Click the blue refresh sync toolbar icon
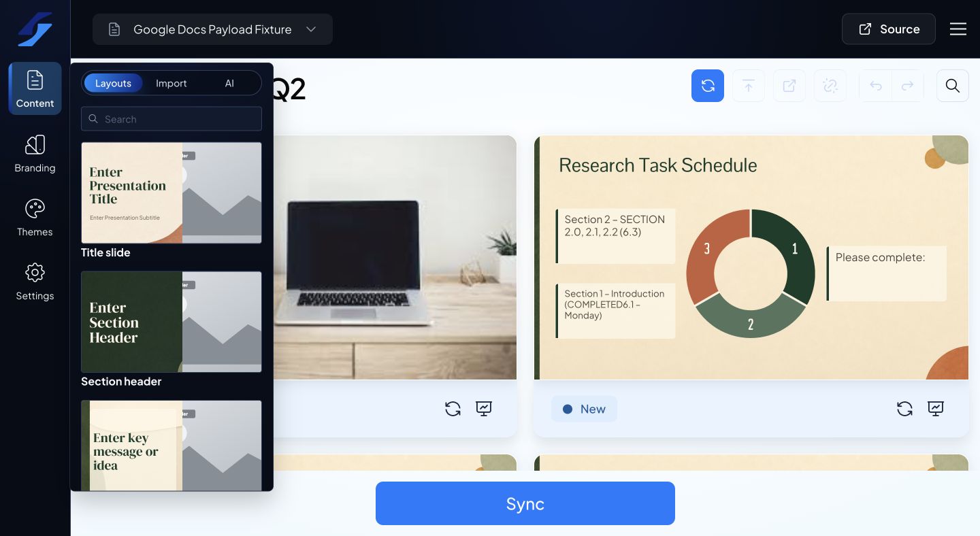 [708, 86]
